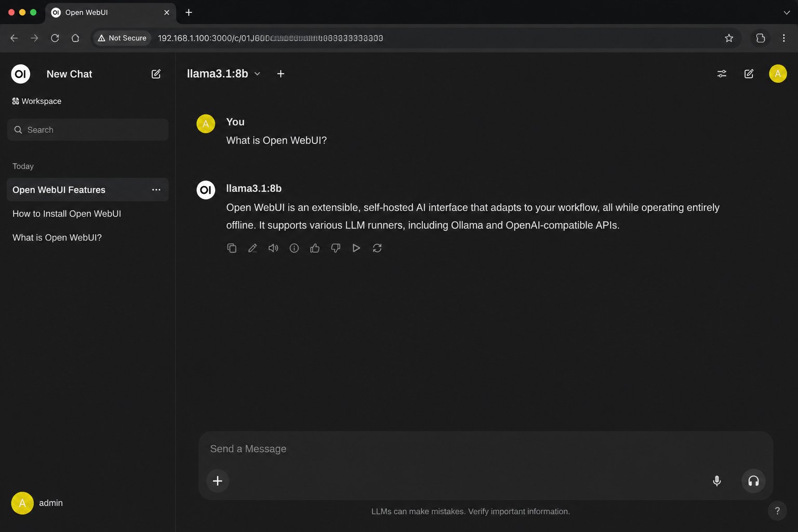Viewport: 798px width, 532px height.
Task: Click the Open WebUI logo in sidebar
Action: pyautogui.click(x=20, y=74)
